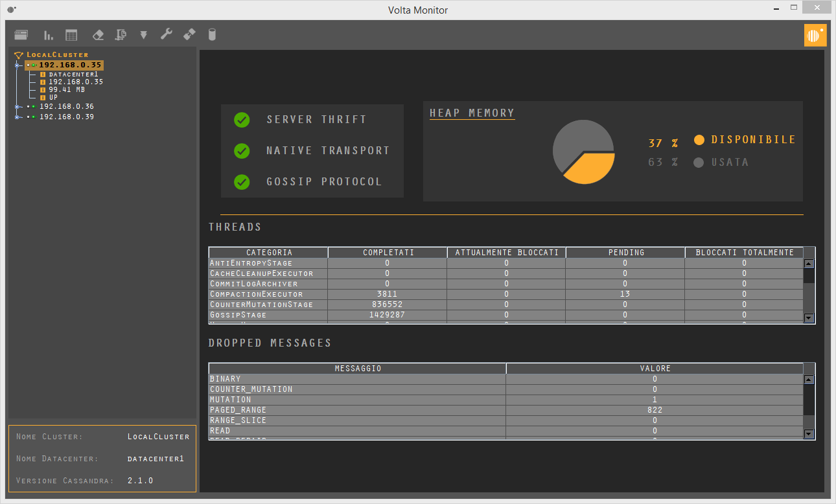This screenshot has height=504, width=836.
Task: Click the Valore column header
Action: coord(655,369)
